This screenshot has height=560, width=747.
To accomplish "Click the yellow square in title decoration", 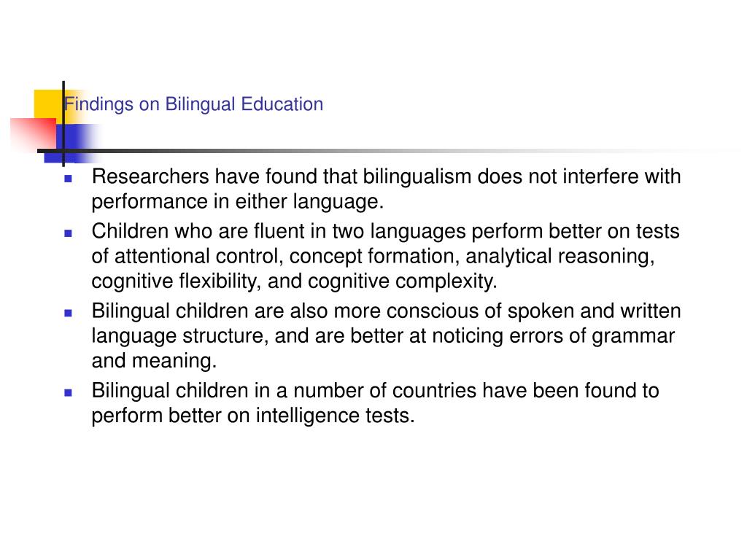I will pos(49,104).
